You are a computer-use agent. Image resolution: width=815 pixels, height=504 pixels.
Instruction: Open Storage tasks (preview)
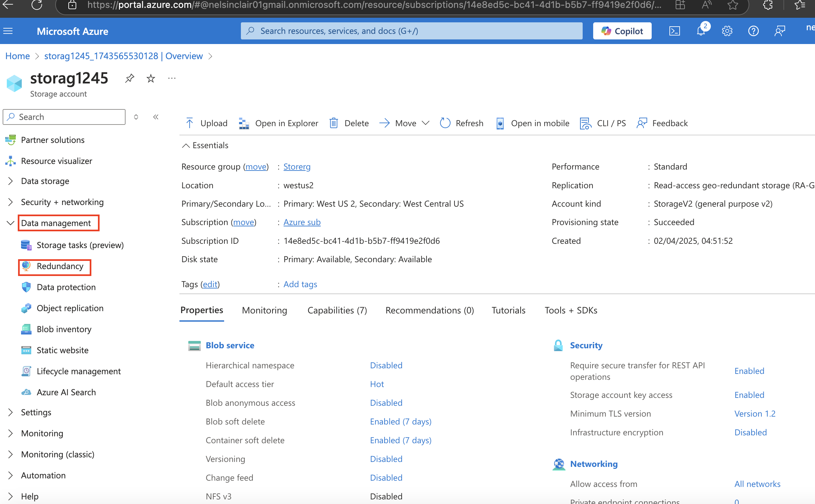tap(80, 245)
